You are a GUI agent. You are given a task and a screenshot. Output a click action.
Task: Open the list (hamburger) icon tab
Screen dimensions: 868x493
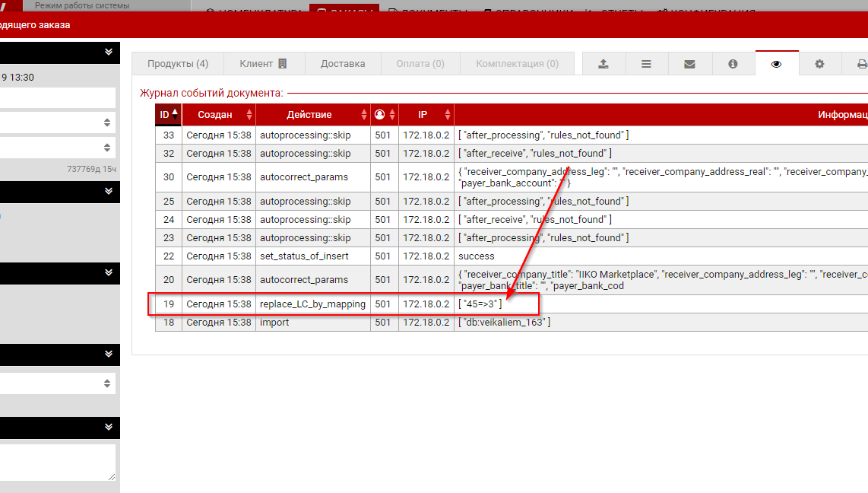coord(646,64)
